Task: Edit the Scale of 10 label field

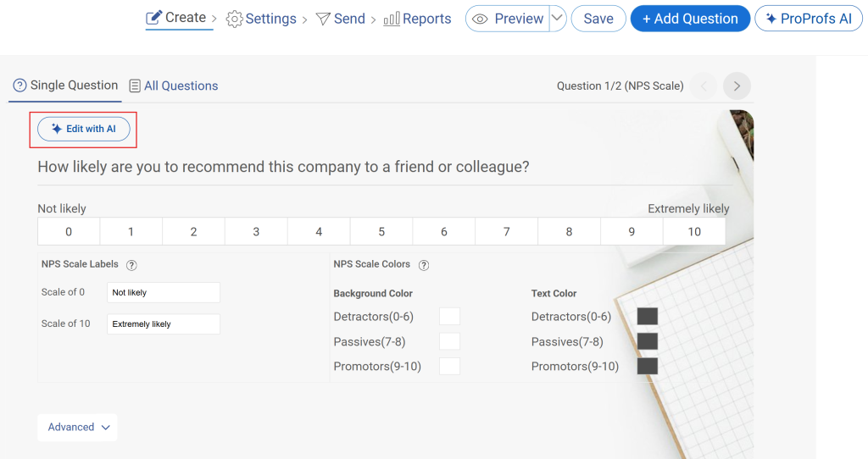Action: (164, 324)
